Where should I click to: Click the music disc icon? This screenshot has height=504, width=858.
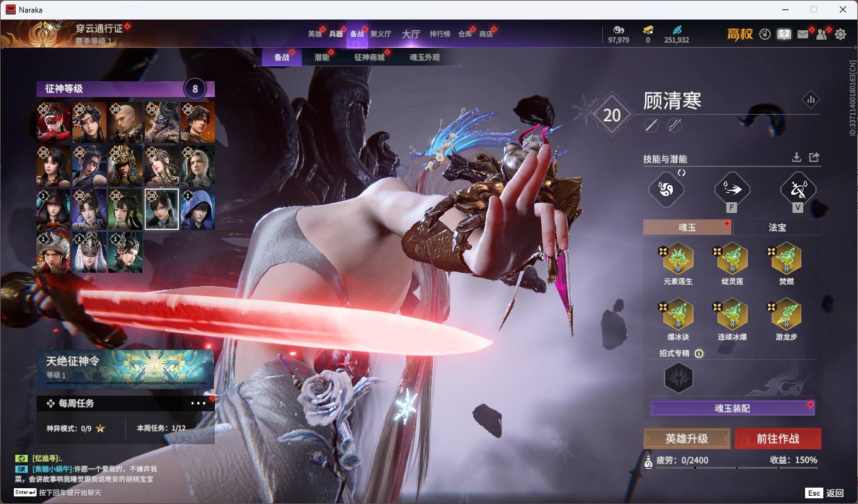[x=765, y=34]
